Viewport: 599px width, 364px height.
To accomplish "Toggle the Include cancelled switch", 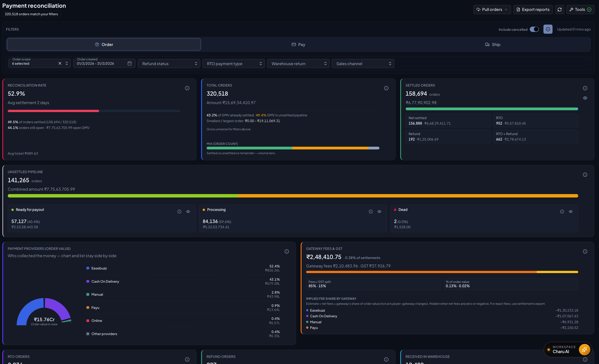I will tap(534, 29).
